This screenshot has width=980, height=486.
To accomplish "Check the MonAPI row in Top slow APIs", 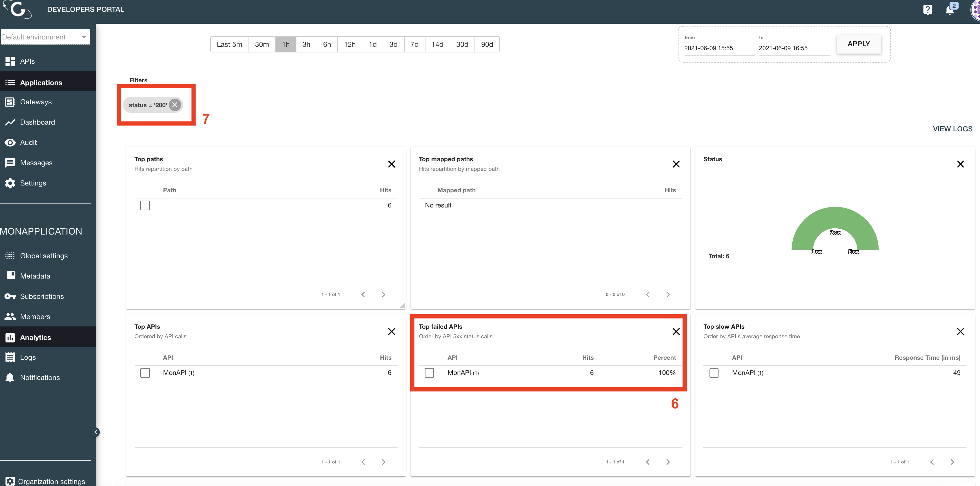I will point(714,373).
